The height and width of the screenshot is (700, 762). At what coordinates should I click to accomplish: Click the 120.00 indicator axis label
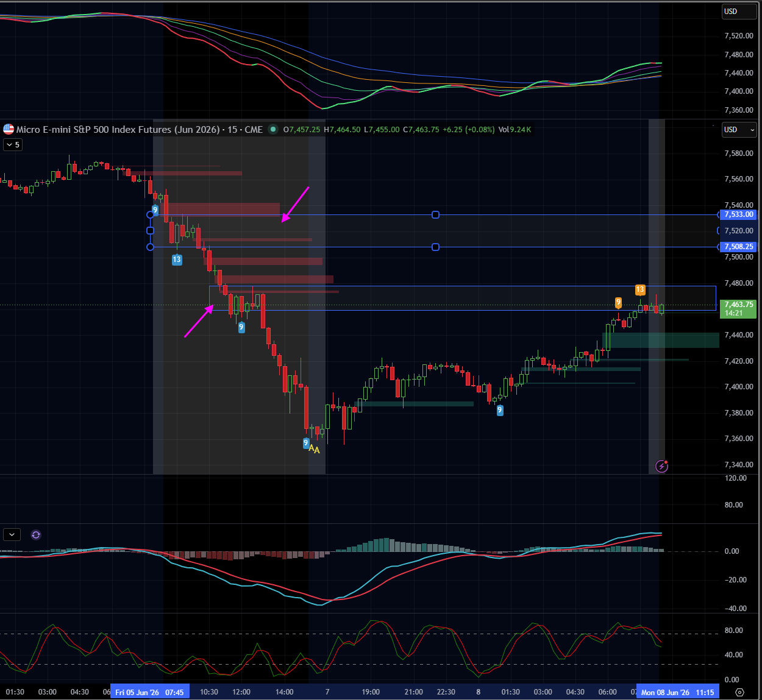click(735, 478)
